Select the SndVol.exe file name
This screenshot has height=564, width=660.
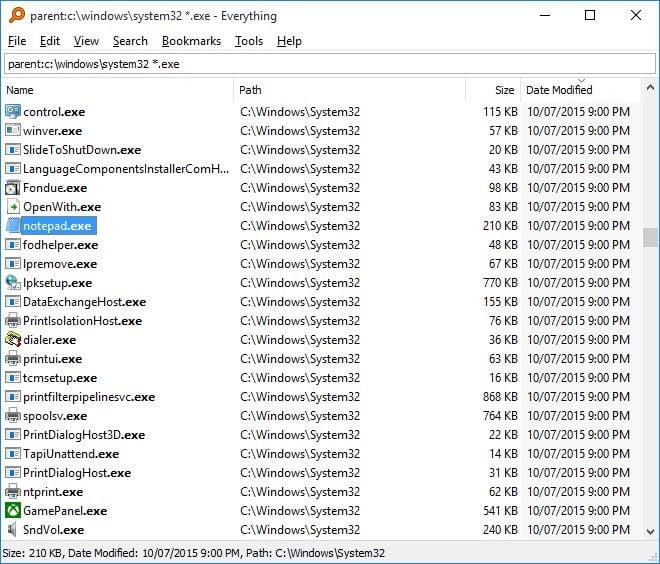(53, 529)
